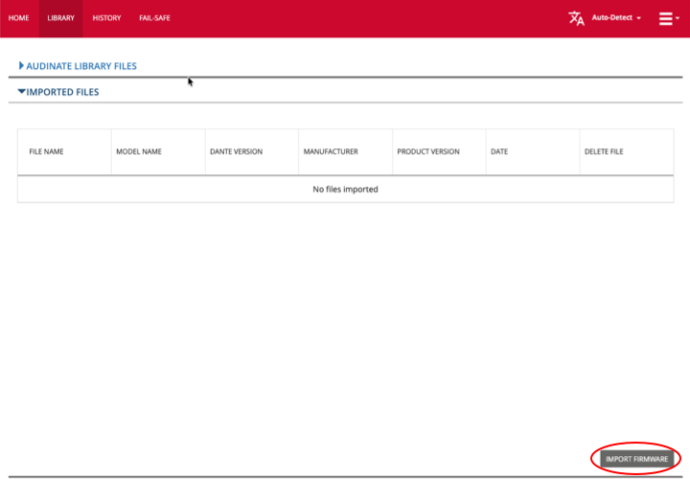
Task: Click the down triangle beside Imported Files
Action: tap(21, 92)
